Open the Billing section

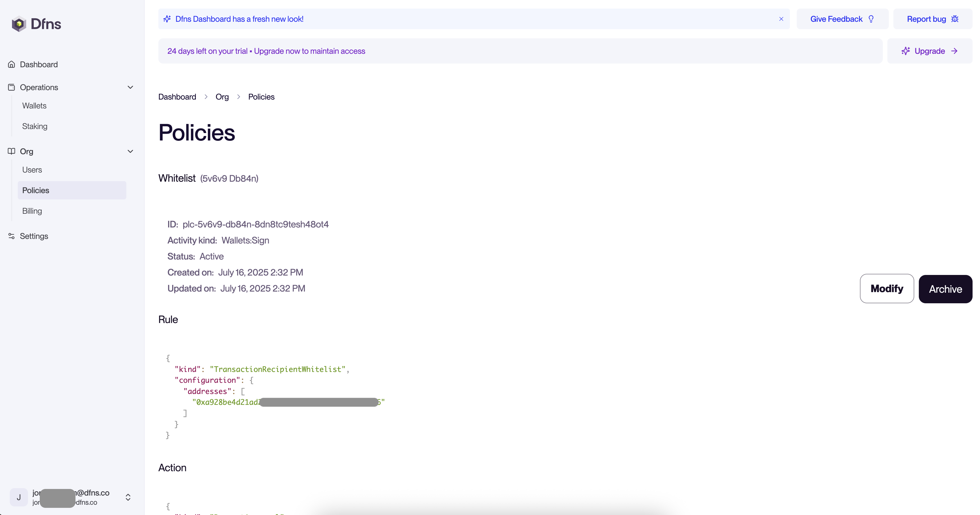pyautogui.click(x=32, y=211)
